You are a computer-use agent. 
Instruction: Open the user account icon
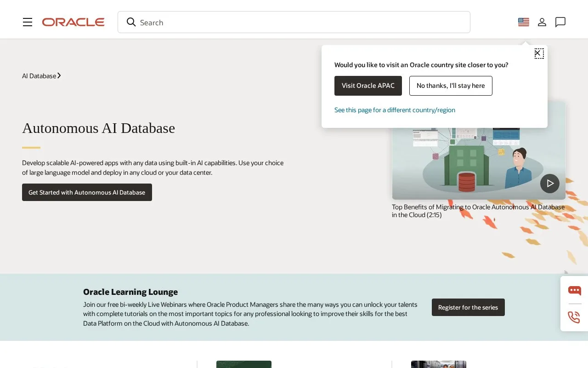(x=542, y=22)
